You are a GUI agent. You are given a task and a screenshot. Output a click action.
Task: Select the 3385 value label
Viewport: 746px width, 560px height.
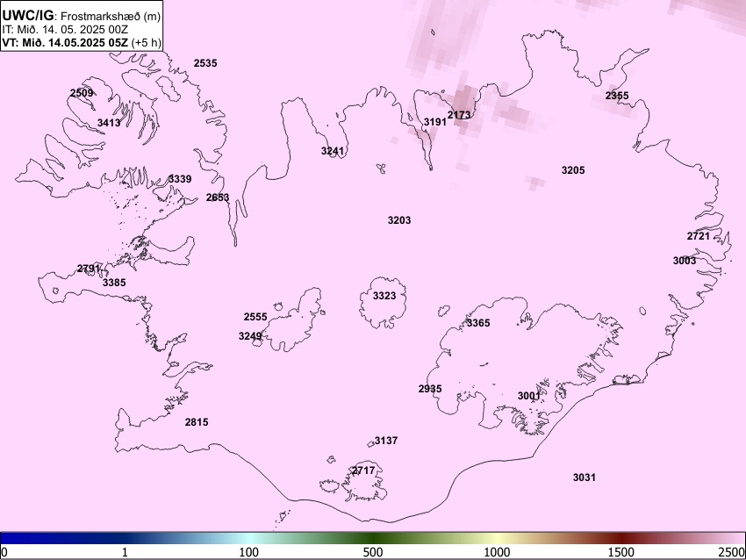pos(114,283)
